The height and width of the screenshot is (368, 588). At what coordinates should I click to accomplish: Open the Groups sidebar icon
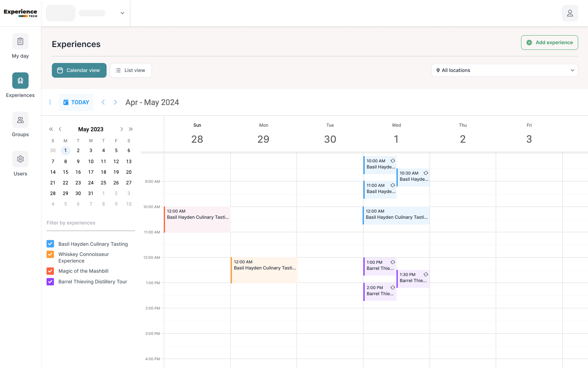pos(20,120)
